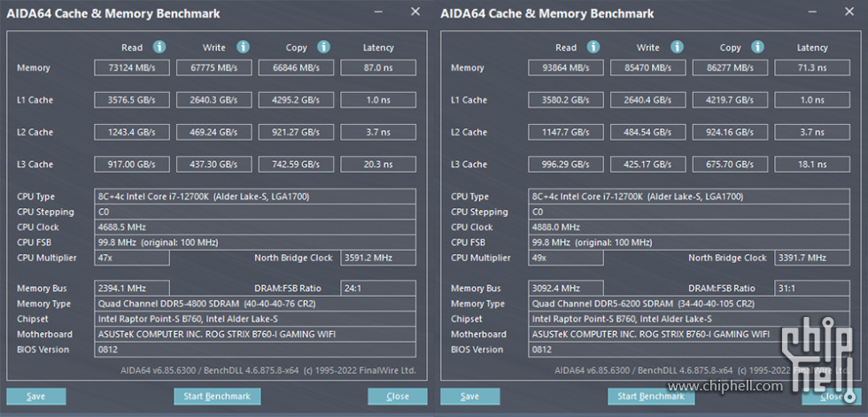Screen dimensions: 868x417
Task: Select L3 Cache copy 742.59 GB/s
Action: click(x=296, y=165)
